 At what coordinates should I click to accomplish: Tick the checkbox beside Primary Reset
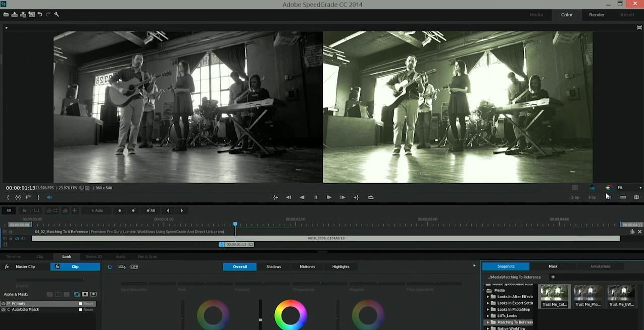coord(80,304)
